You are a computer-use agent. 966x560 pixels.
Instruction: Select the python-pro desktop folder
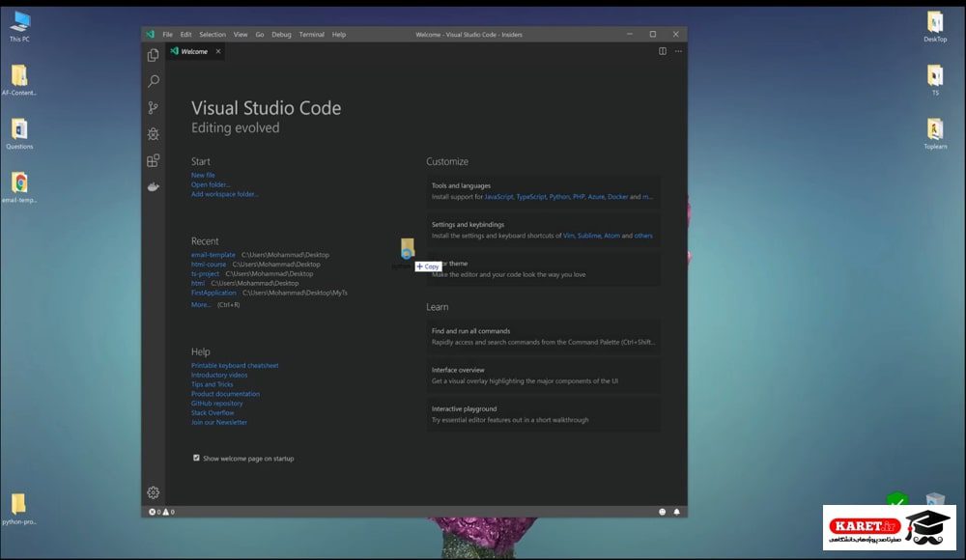[x=19, y=509]
